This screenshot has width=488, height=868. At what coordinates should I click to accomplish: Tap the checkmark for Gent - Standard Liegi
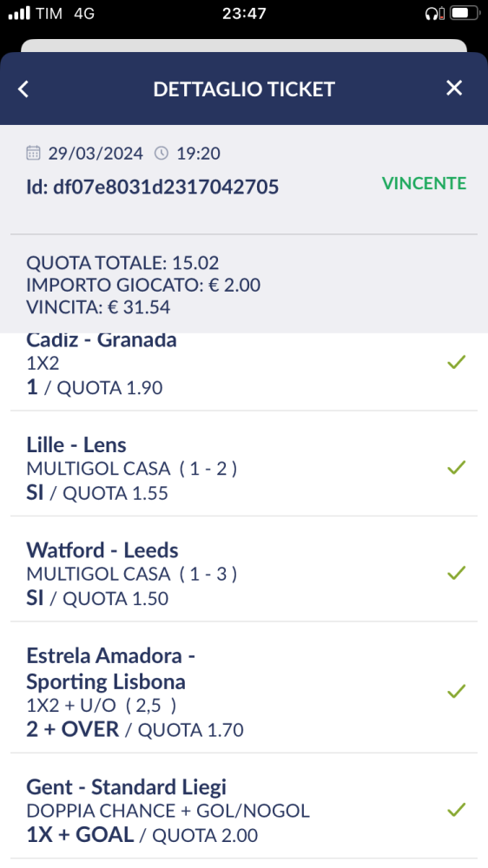coord(457,810)
